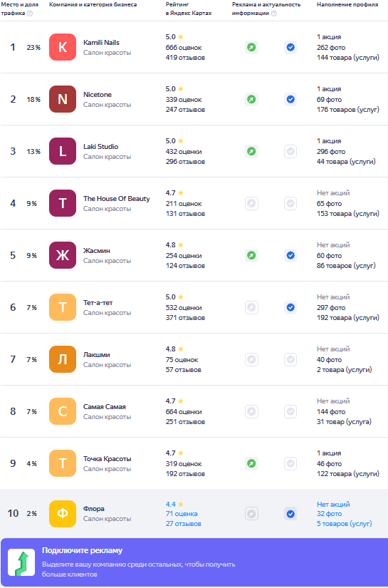The width and height of the screenshot is (388, 588).
Task: Click the gray verified badge for Laki Studio
Action: click(290, 152)
